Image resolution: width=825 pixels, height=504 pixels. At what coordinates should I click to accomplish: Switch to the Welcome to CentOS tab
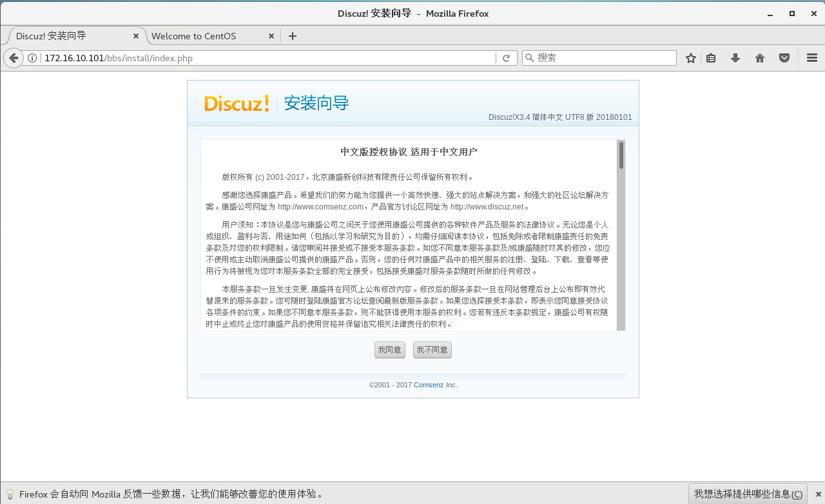point(213,36)
